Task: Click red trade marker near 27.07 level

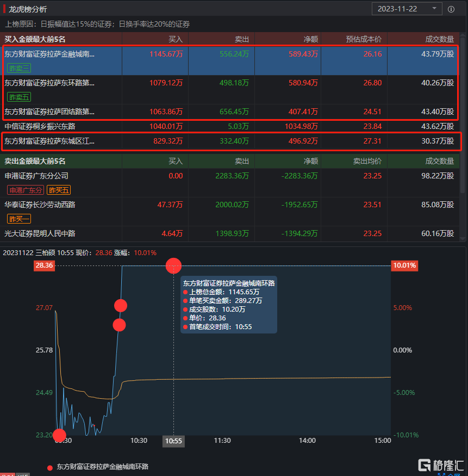Action: 121,305
